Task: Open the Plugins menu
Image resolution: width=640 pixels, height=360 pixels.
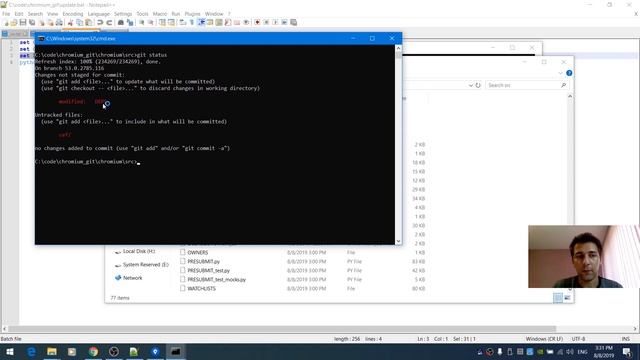Action: pyautogui.click(x=192, y=14)
